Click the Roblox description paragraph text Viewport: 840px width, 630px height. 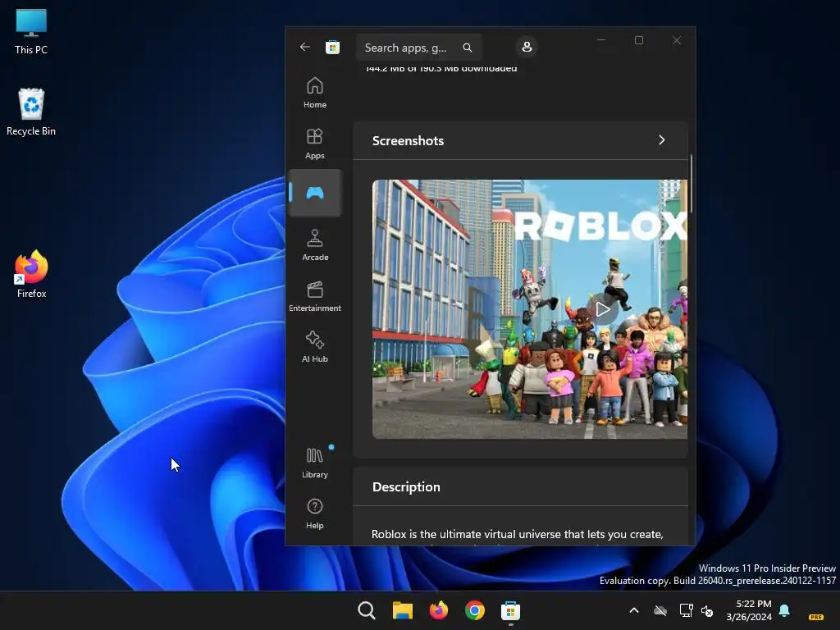(x=518, y=535)
